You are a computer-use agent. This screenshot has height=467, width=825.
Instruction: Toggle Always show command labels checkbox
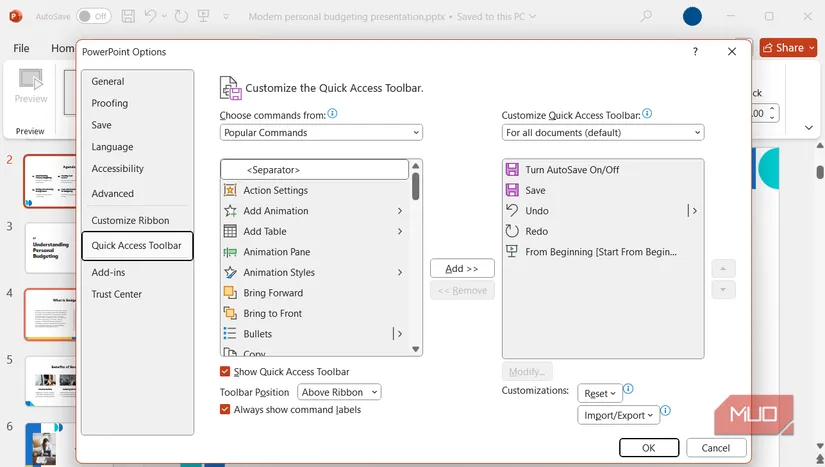(x=225, y=409)
